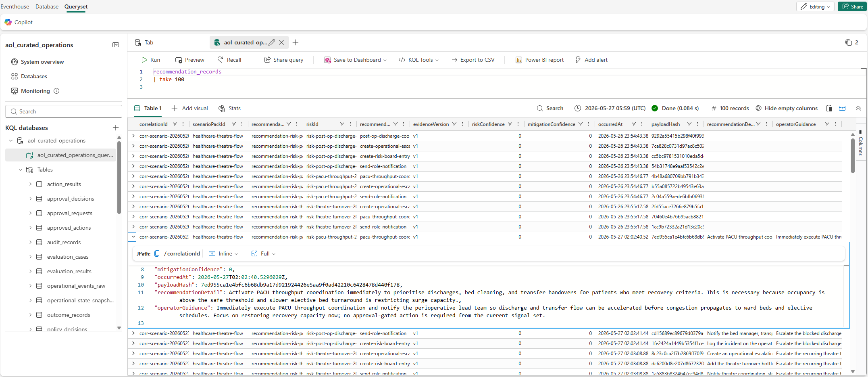
Task: Open the Stats view for results
Action: click(x=230, y=108)
